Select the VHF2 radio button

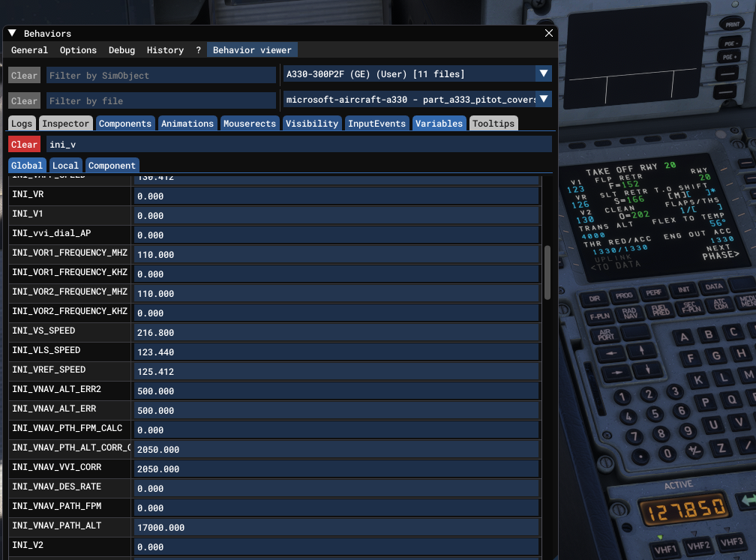pyautogui.click(x=698, y=545)
